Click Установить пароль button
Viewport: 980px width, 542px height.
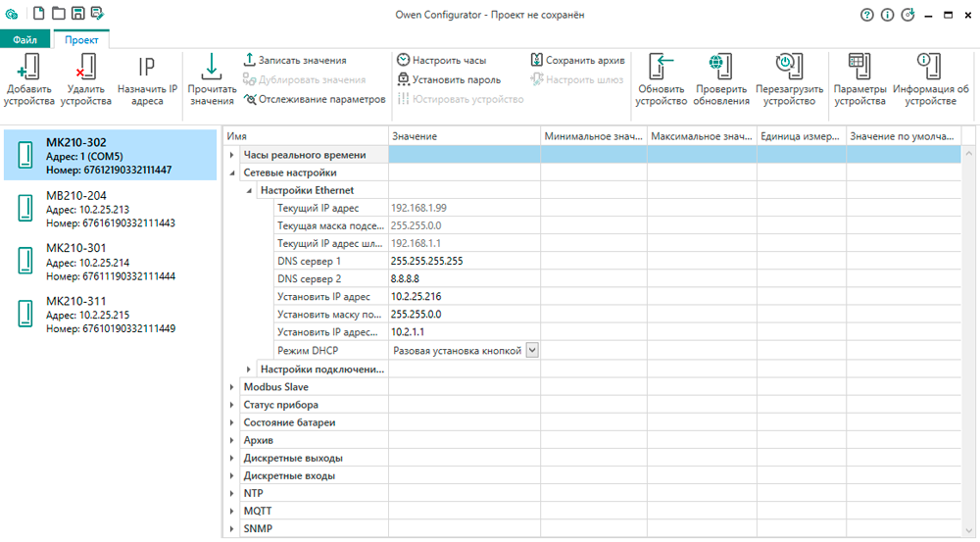[448, 80]
